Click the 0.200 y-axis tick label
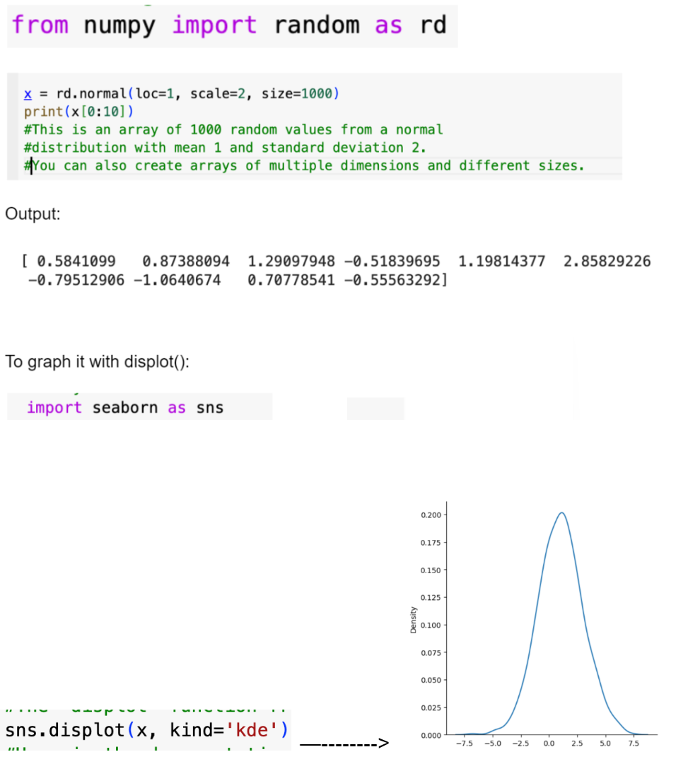Viewport: 700px width, 764px height. coord(431,515)
